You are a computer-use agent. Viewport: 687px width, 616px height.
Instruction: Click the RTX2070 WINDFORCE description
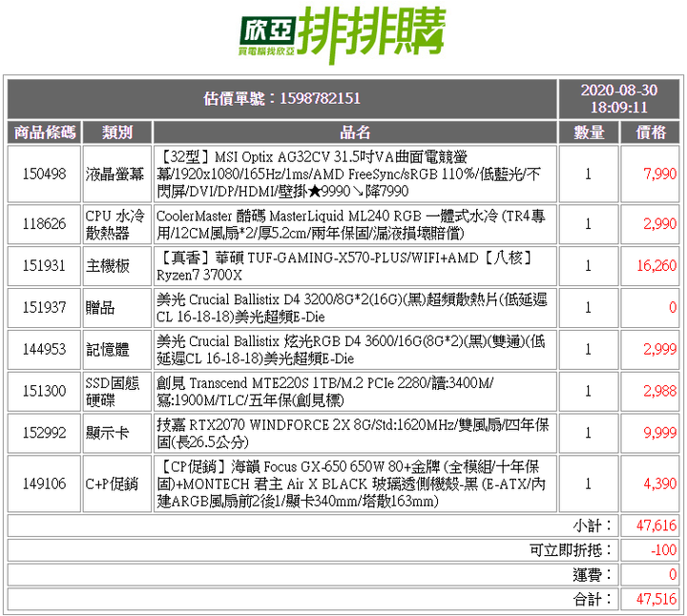pyautogui.click(x=353, y=433)
